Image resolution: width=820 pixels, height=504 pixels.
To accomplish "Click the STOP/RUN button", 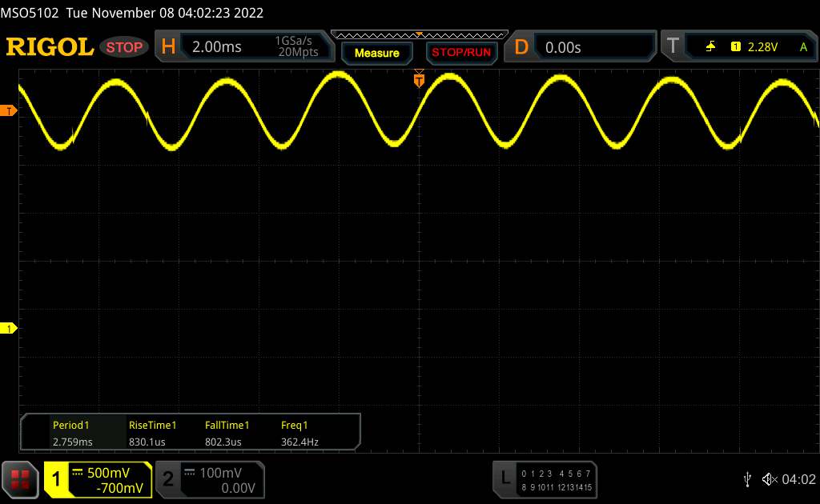I will pyautogui.click(x=461, y=53).
